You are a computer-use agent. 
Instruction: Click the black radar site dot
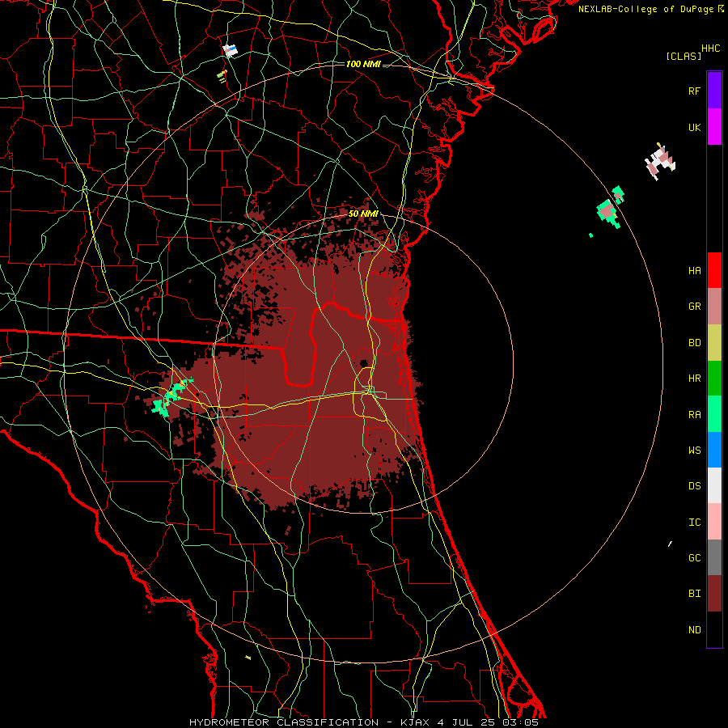(x=363, y=363)
